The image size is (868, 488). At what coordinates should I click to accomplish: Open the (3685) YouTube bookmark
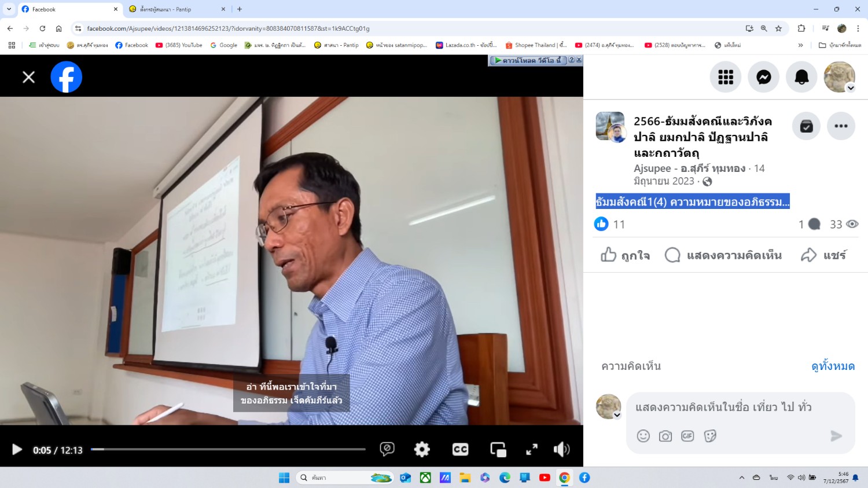[x=179, y=45]
